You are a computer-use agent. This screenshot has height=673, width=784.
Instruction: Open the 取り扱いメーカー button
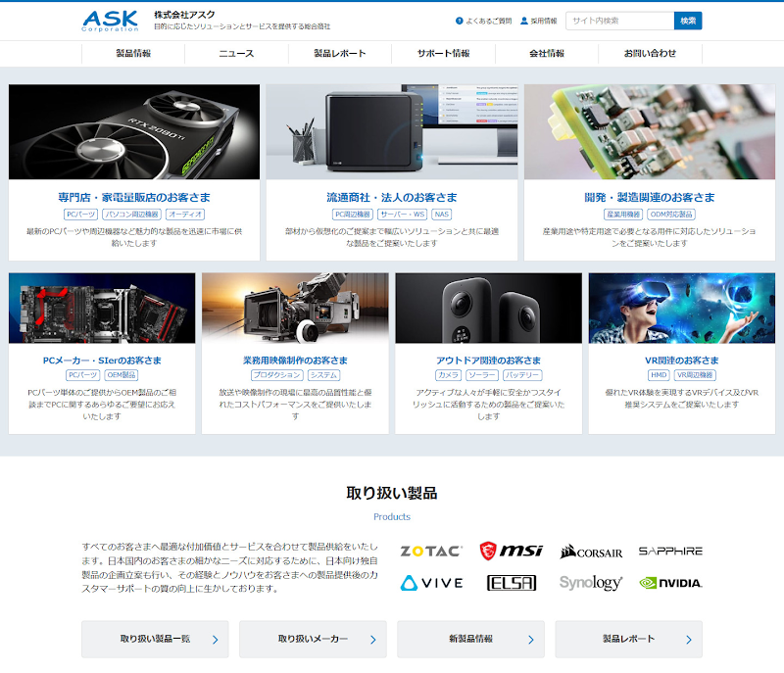click(x=313, y=639)
